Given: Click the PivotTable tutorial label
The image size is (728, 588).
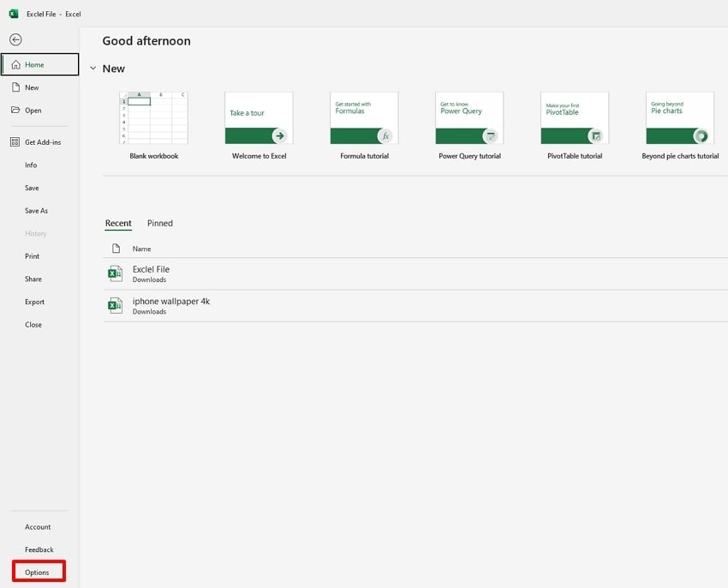Looking at the screenshot, I should click(x=575, y=156).
